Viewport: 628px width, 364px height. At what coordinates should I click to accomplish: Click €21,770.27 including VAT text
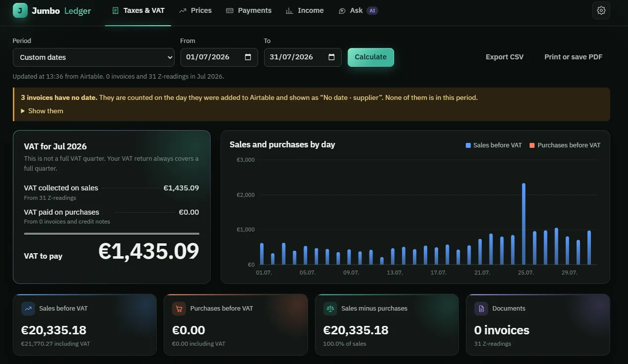point(55,344)
